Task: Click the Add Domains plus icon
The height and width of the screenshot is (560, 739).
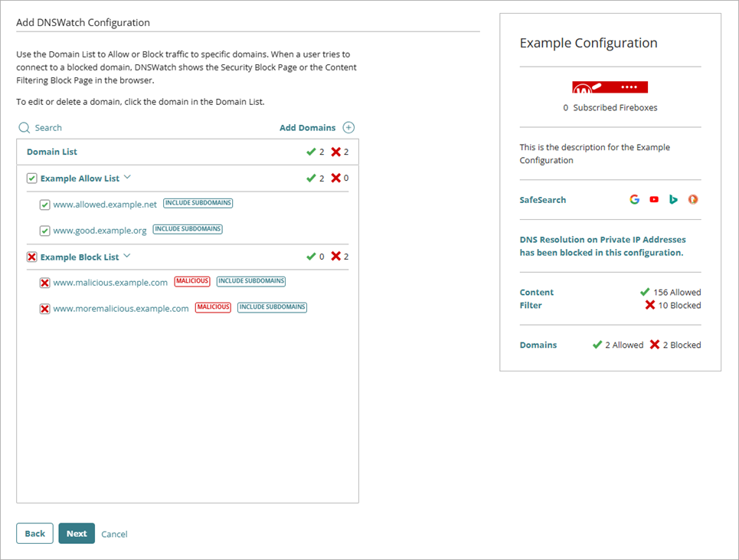Action: (x=348, y=127)
